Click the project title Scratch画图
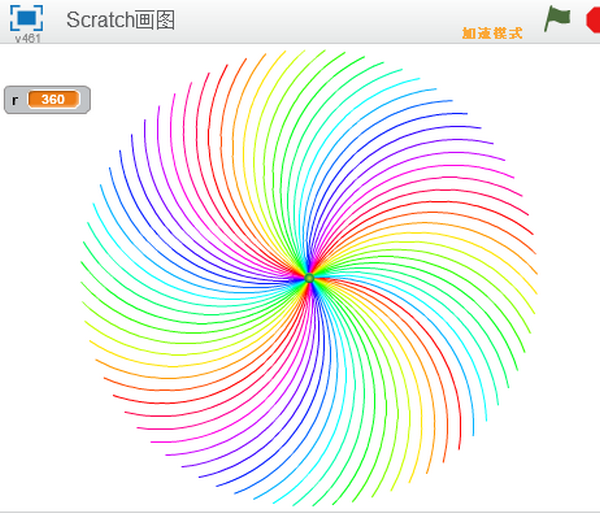Viewport: 600px width, 514px height. coord(121,20)
